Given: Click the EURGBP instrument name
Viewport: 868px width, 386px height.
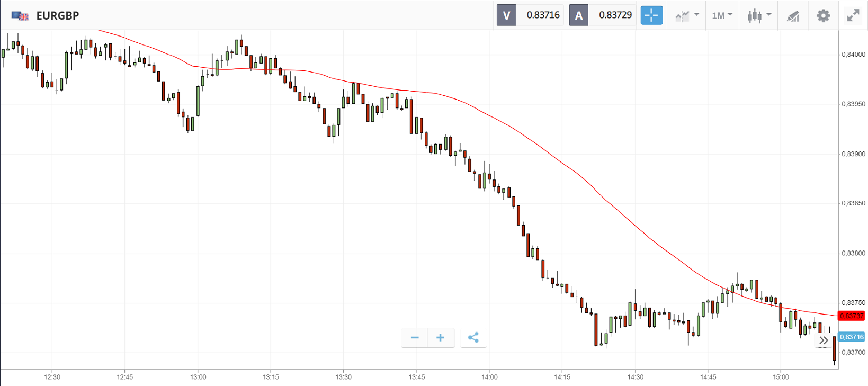Looking at the screenshot, I should pos(58,16).
